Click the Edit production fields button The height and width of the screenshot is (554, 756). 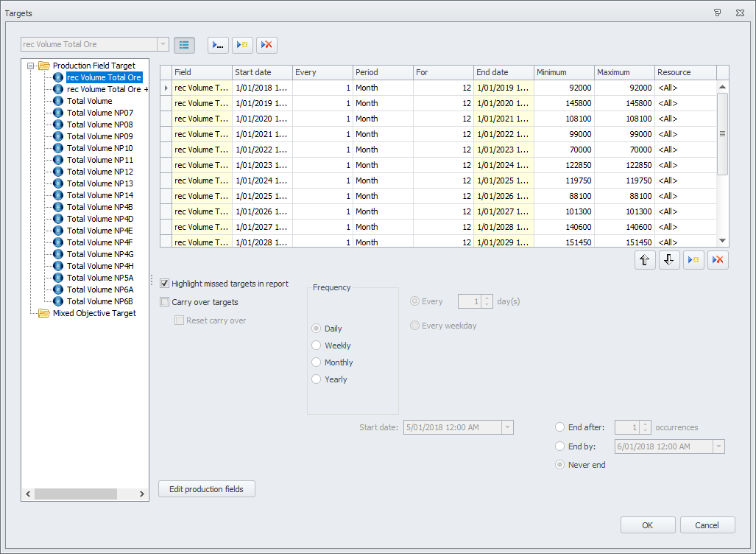(206, 488)
